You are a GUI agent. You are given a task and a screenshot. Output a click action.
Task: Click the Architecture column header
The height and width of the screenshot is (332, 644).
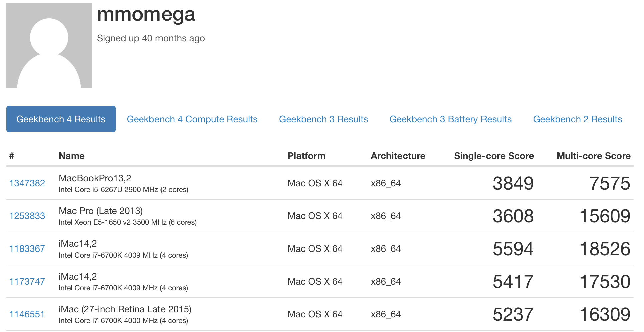(398, 156)
